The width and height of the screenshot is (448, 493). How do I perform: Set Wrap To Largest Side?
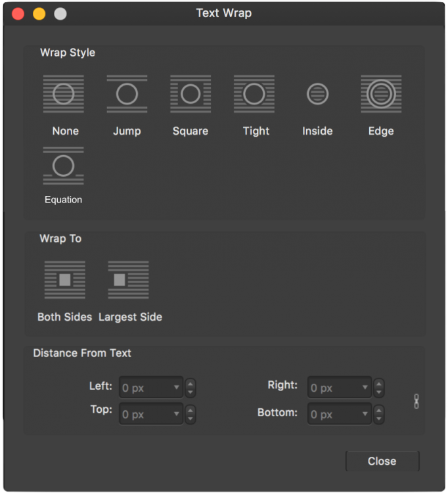[128, 280]
